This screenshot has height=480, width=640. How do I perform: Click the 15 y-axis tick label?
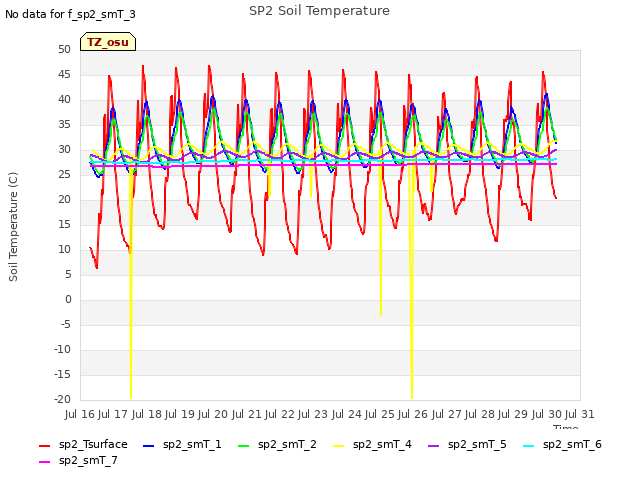(x=64, y=224)
